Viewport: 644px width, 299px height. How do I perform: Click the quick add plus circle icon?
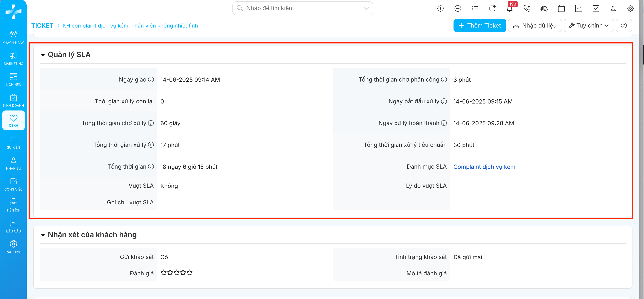click(458, 8)
